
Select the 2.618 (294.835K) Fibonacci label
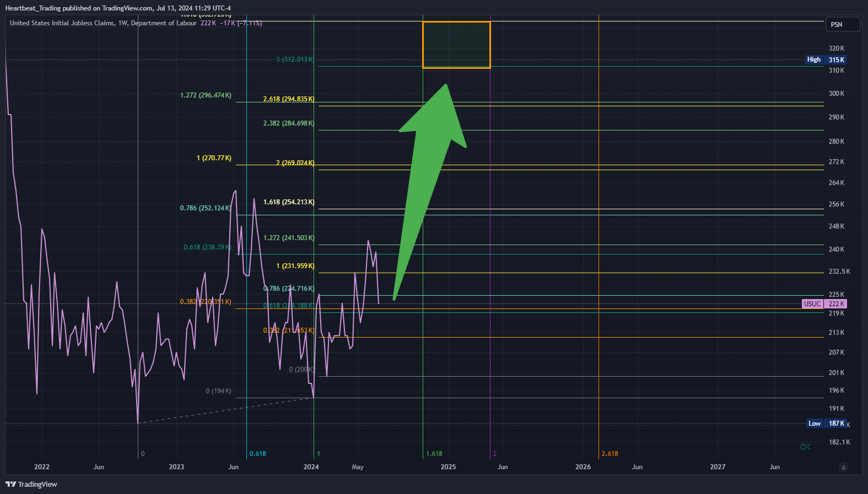tap(289, 99)
